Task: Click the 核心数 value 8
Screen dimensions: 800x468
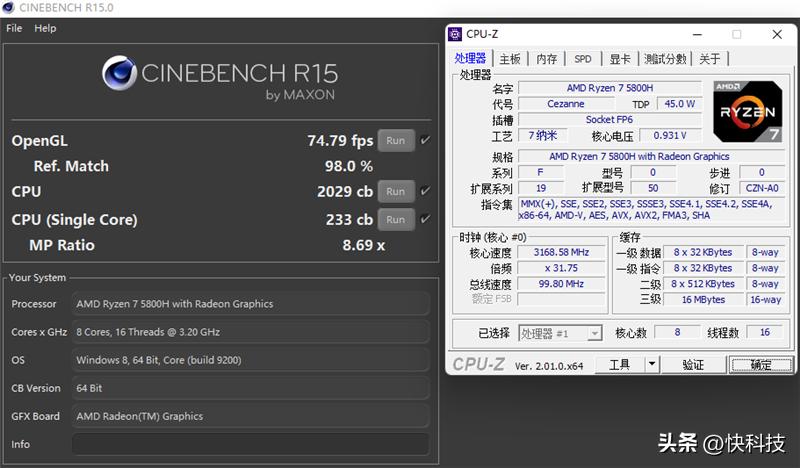Action: click(677, 332)
